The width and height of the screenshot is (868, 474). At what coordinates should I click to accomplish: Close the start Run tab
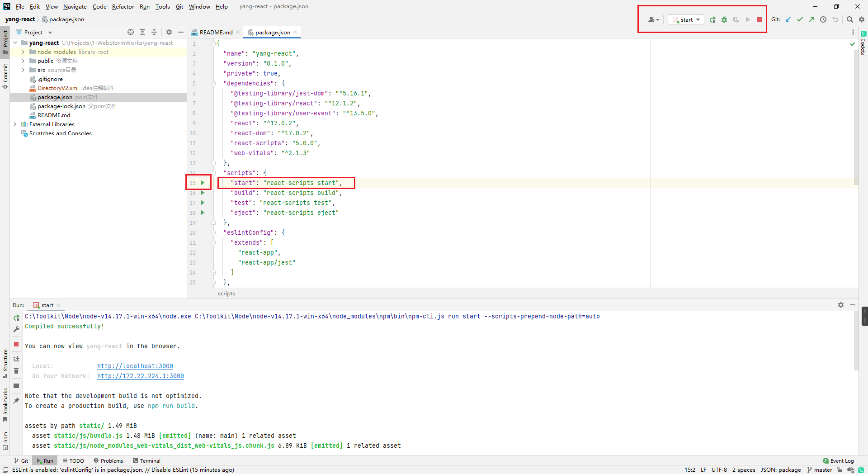58,305
